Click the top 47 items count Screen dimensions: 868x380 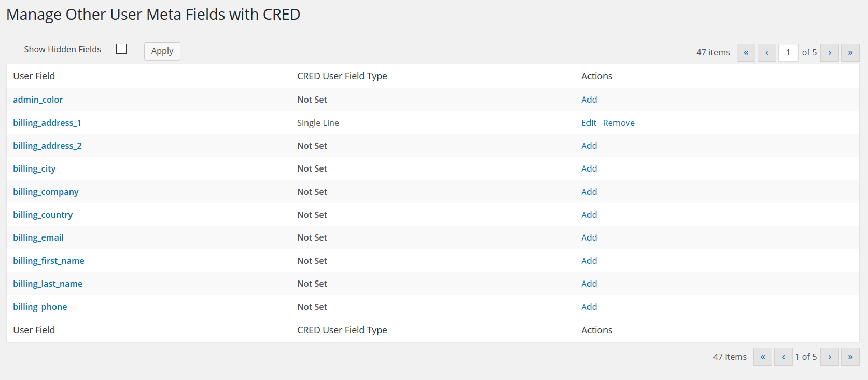[x=713, y=52]
